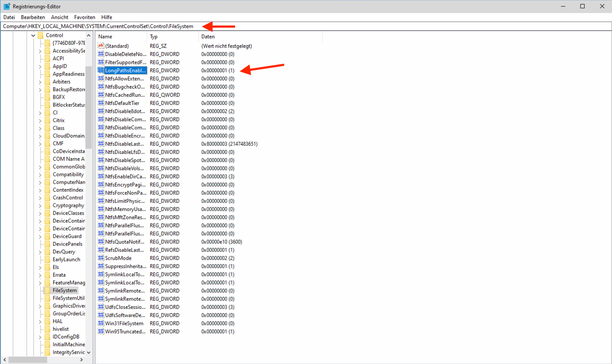The width and height of the screenshot is (612, 364).
Task: Select the EarlyLaunch key
Action: 66,259
